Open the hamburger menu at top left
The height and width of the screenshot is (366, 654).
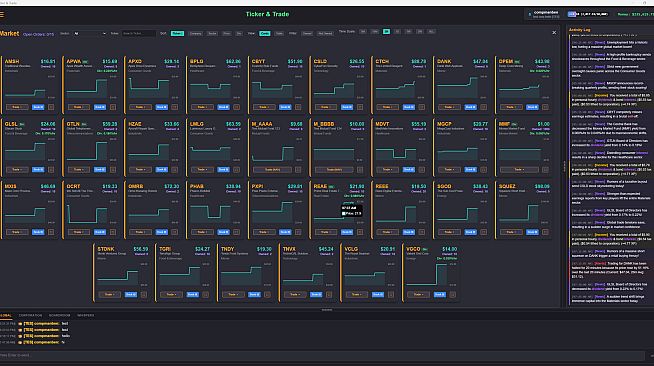point(2,14)
